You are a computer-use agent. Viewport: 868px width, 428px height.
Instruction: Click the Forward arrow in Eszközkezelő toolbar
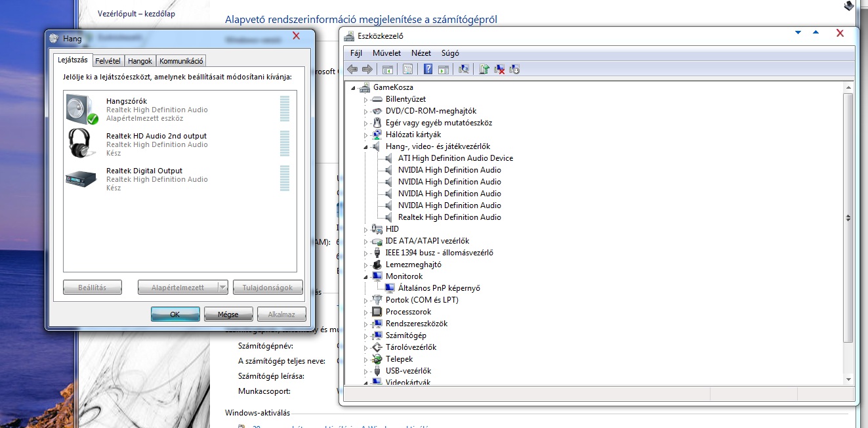(367, 69)
